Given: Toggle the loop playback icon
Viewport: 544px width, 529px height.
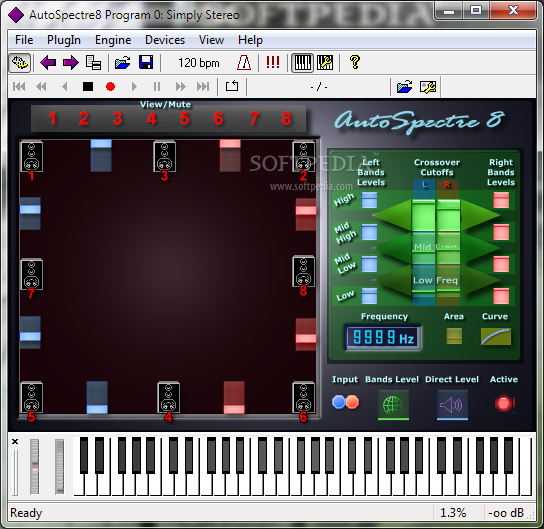Looking at the screenshot, I should (x=232, y=86).
